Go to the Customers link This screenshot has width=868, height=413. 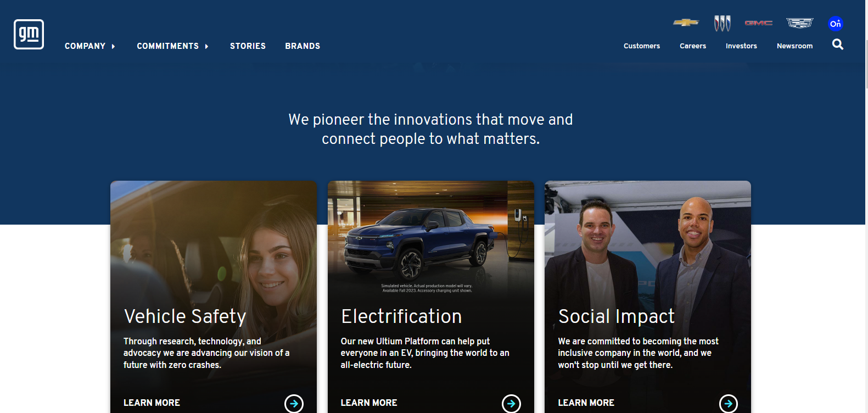tap(642, 46)
